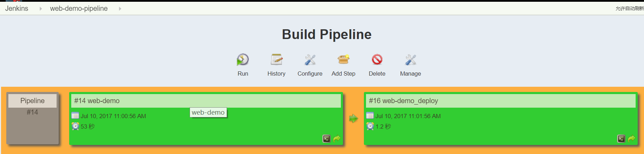This screenshot has width=644, height=154.
Task: Go to Jenkins home breadcrumb
Action: coord(17,8)
